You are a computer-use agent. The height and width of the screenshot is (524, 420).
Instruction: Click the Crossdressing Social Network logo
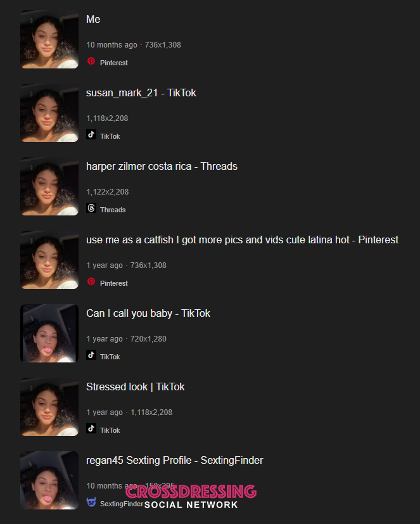click(191, 497)
